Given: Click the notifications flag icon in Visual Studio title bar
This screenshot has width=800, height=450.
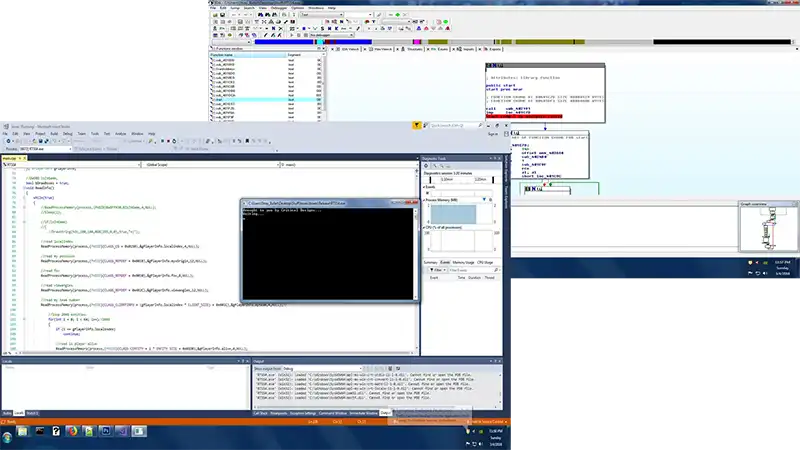Looking at the screenshot, I should [417, 125].
